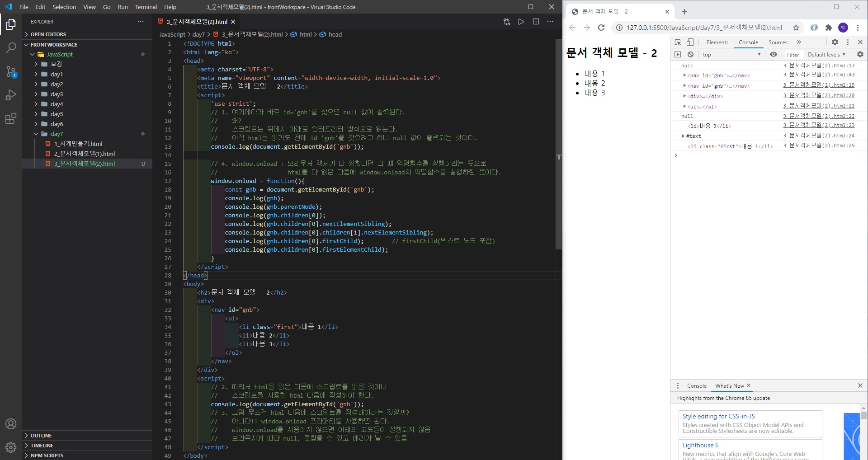This screenshot has height=460, width=868.
Task: Open Explorer views and more actions menu
Action: (141, 21)
